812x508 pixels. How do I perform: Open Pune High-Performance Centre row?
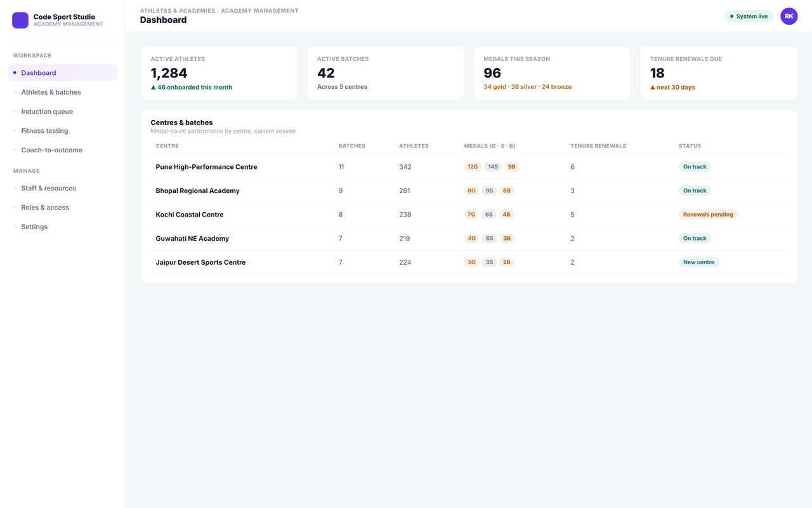coord(469,167)
